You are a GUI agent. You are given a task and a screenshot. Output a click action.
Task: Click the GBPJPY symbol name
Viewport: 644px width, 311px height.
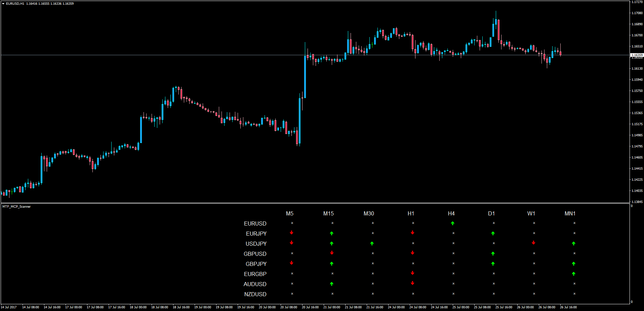pos(256,264)
